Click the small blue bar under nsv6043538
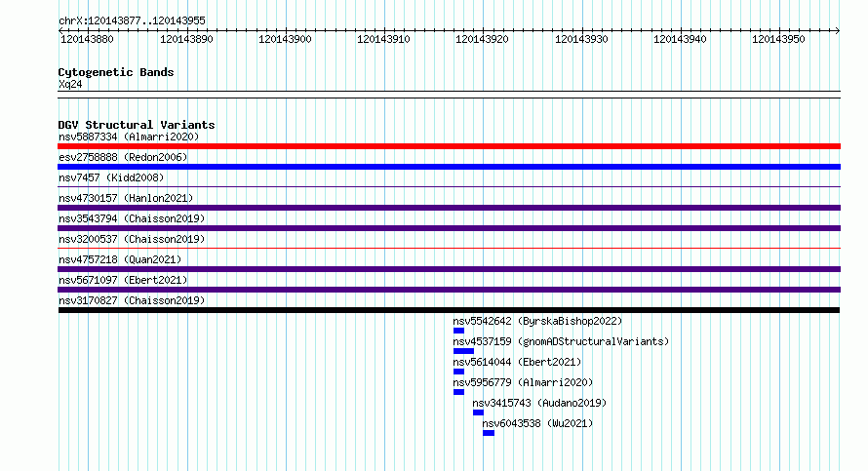The width and height of the screenshot is (868, 471). point(489,433)
